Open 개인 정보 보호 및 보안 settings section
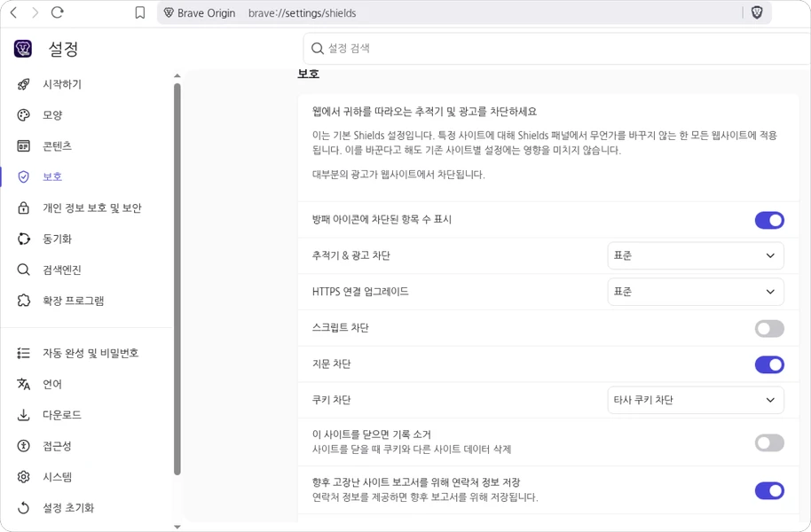Viewport: 811px width, 532px height. (x=91, y=207)
